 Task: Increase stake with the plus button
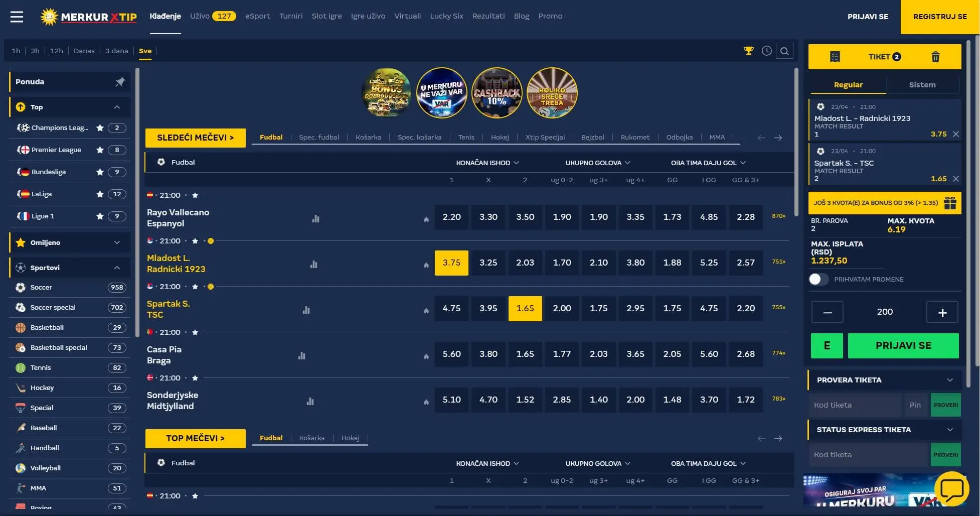click(x=942, y=312)
